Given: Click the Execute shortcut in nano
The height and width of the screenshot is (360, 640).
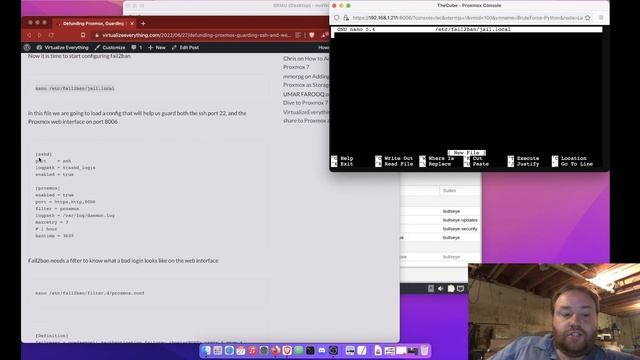Looking at the screenshot, I should click(524, 158).
